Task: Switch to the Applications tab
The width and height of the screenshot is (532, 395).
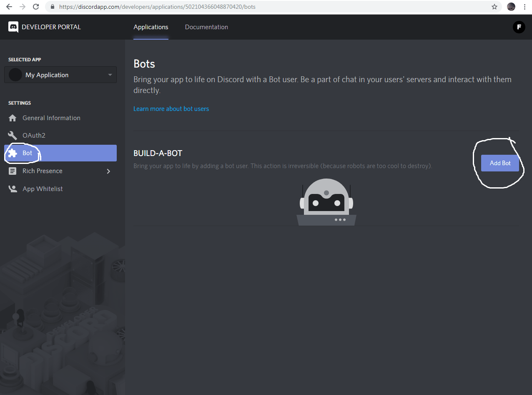Action: (x=151, y=27)
